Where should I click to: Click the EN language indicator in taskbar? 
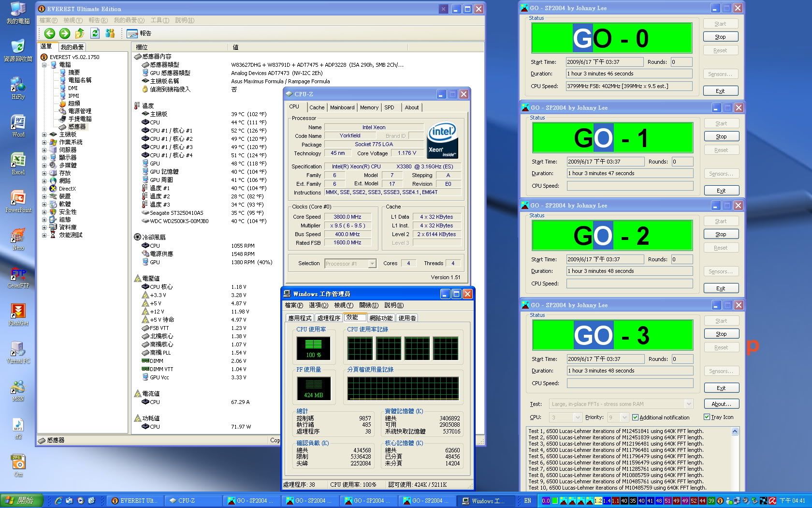(x=528, y=501)
